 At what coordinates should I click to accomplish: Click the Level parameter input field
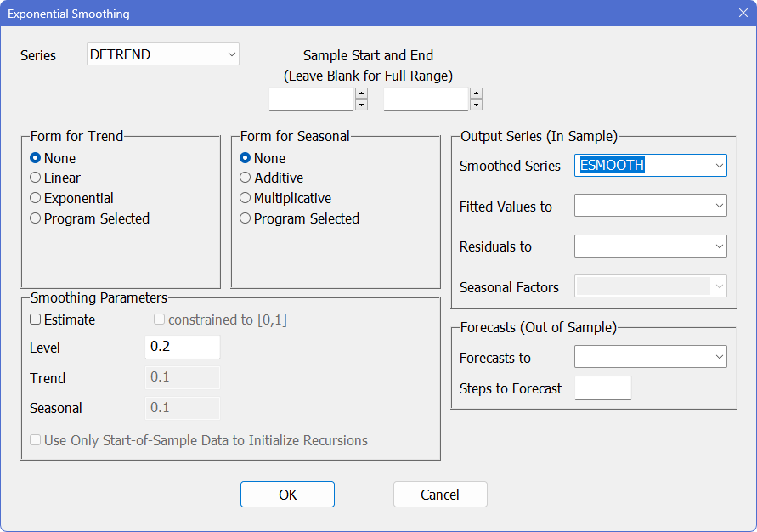[x=182, y=347]
